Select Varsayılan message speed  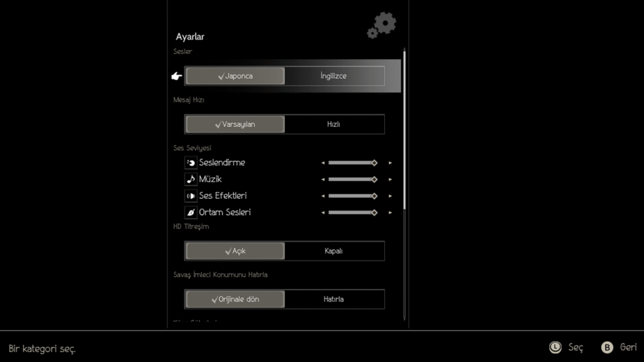pos(235,124)
